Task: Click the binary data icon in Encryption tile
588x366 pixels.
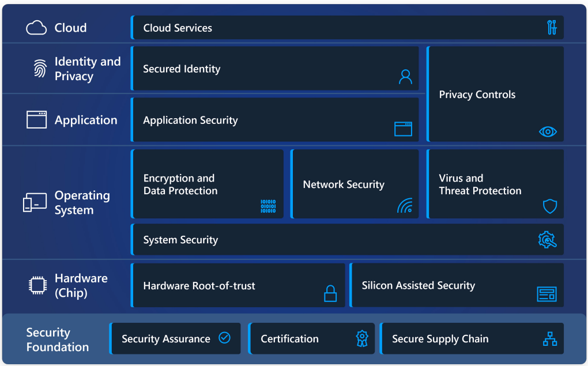Action: coord(268,206)
